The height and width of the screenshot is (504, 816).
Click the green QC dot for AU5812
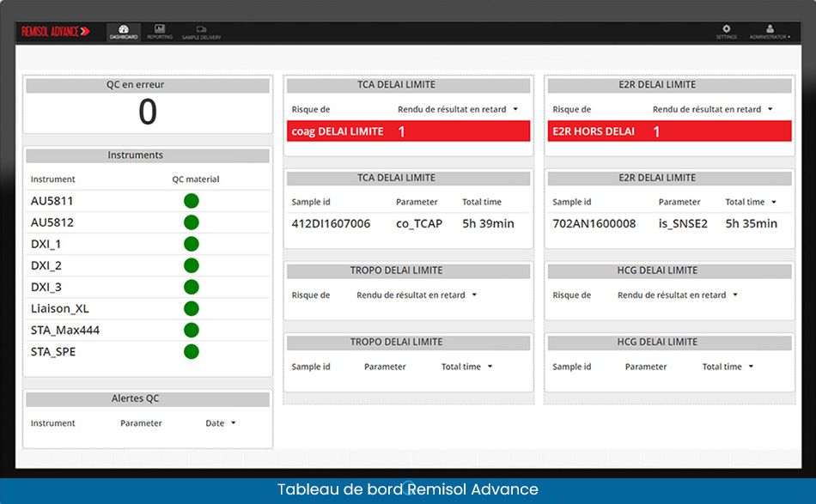[x=192, y=222]
